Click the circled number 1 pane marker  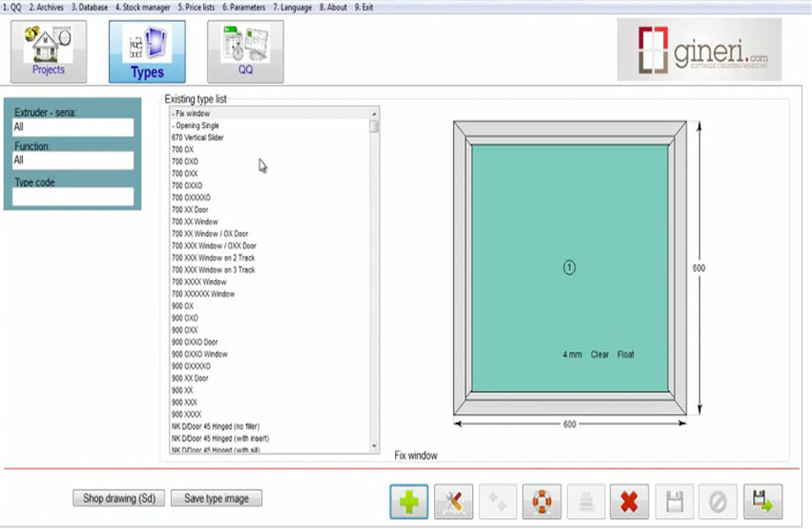569,267
